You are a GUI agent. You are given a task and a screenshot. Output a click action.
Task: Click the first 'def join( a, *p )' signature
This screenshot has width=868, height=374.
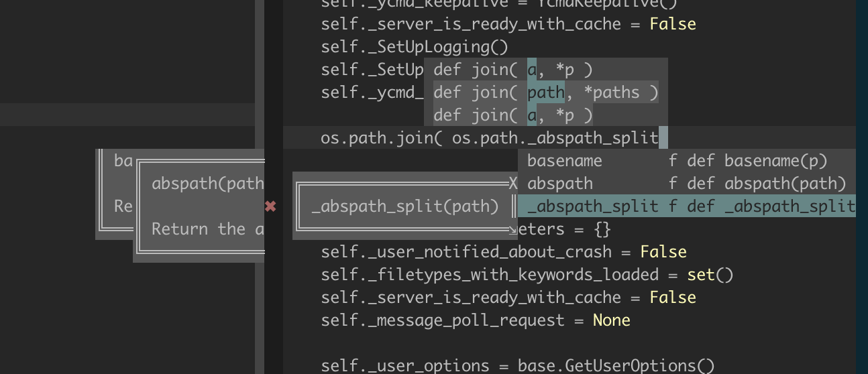coord(512,70)
